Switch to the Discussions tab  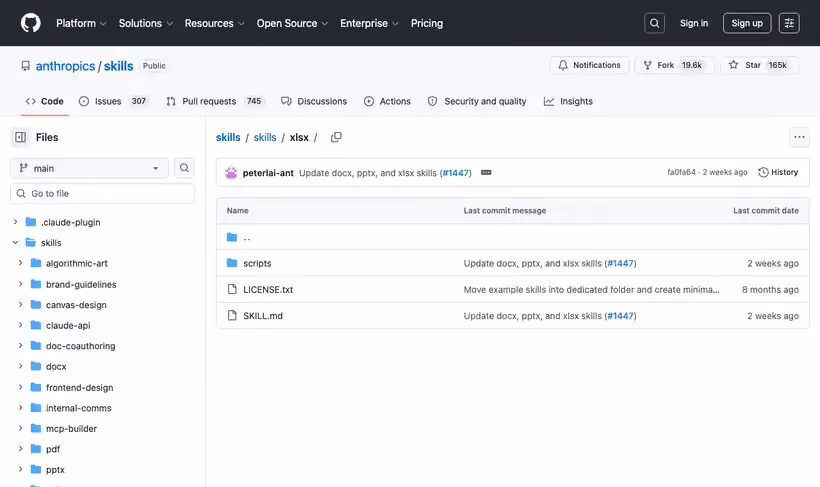pyautogui.click(x=314, y=101)
